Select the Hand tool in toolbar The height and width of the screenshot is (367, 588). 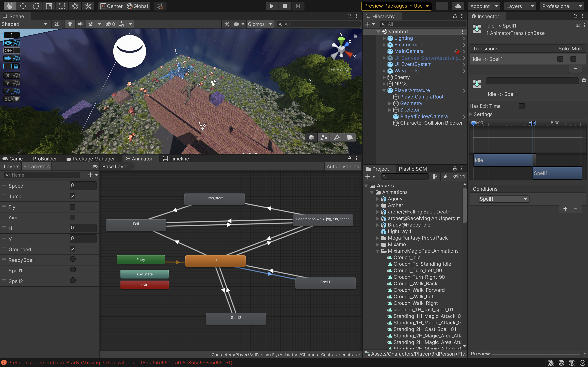[9, 6]
